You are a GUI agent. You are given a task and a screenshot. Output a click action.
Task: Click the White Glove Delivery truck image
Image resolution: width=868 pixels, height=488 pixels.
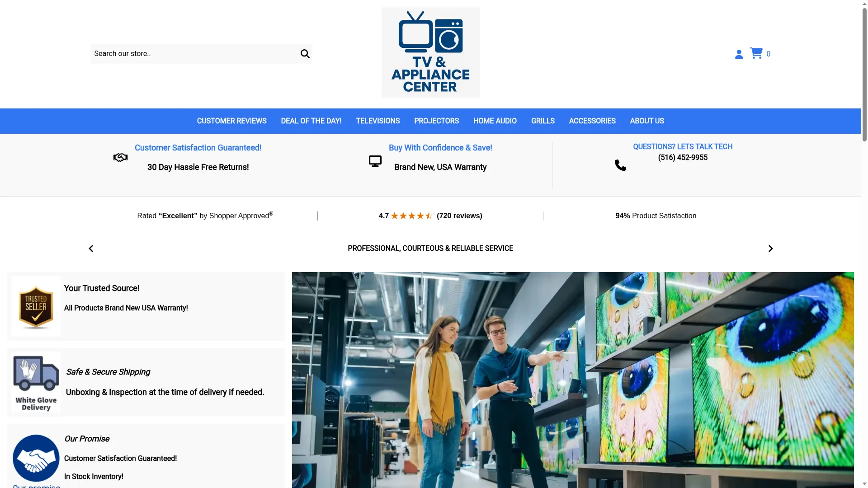(x=36, y=382)
